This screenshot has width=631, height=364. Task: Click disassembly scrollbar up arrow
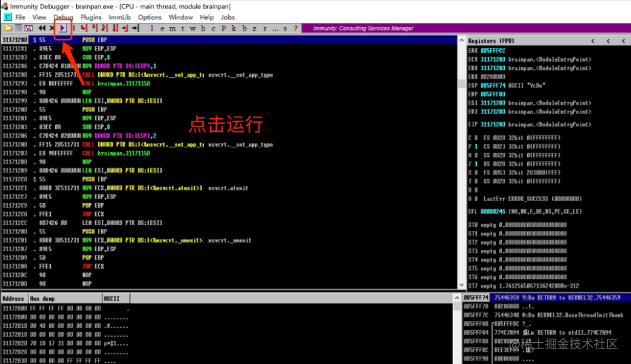pos(461,40)
